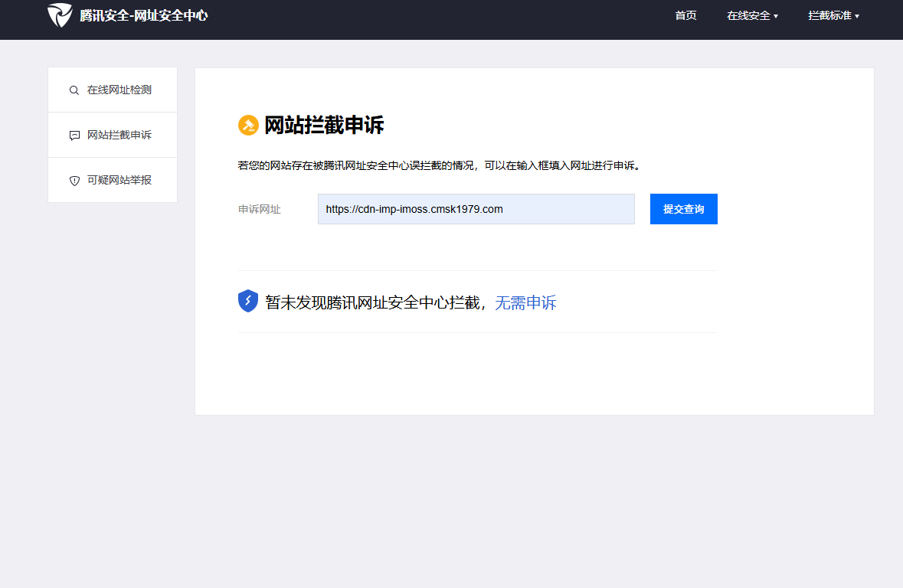Expand the 在线安全 dropdown menu
The image size is (903, 588).
752,15
